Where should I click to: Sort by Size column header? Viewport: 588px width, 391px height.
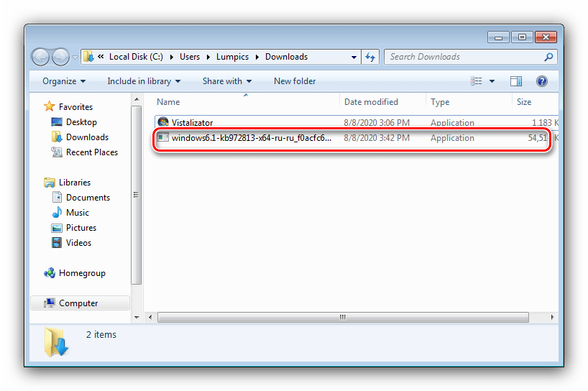tap(524, 102)
